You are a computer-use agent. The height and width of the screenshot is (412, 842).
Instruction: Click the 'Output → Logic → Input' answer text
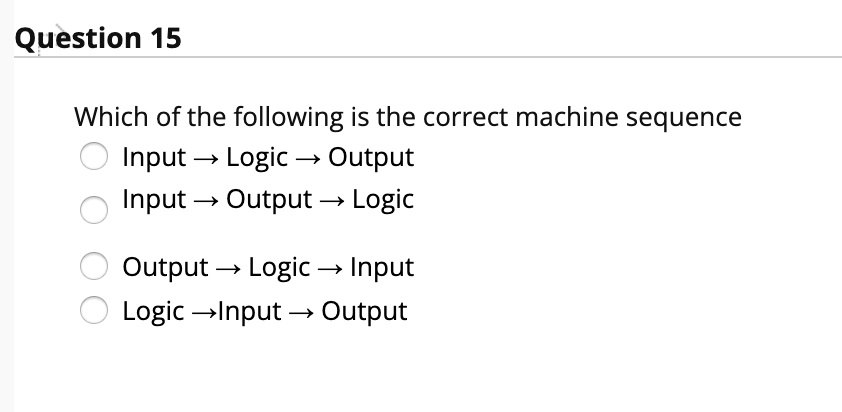click(x=268, y=268)
